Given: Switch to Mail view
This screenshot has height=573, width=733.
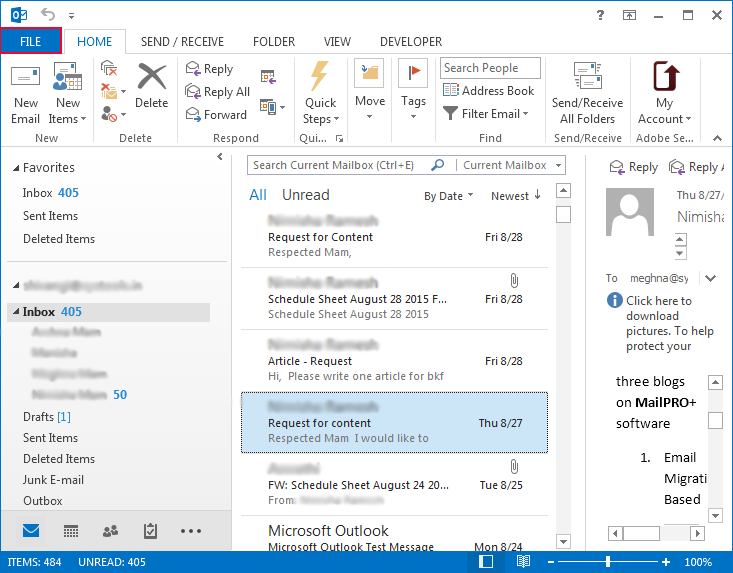Looking at the screenshot, I should (x=31, y=530).
